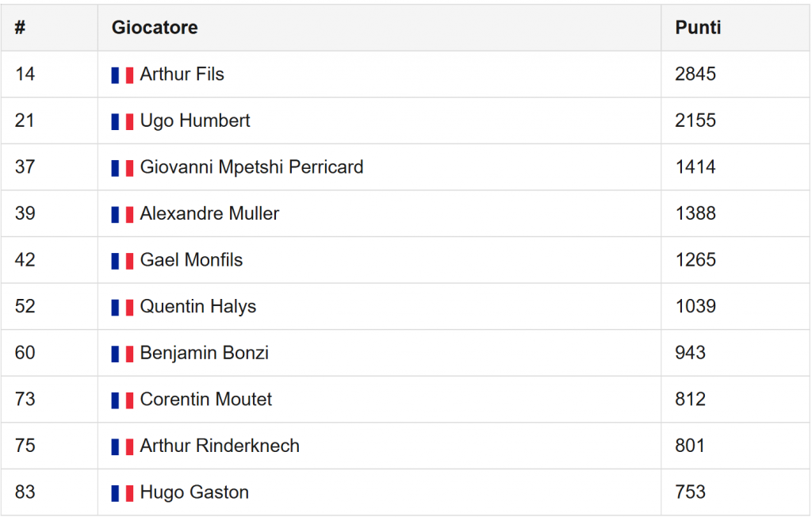Select the Hugo Gaston name

click(195, 492)
